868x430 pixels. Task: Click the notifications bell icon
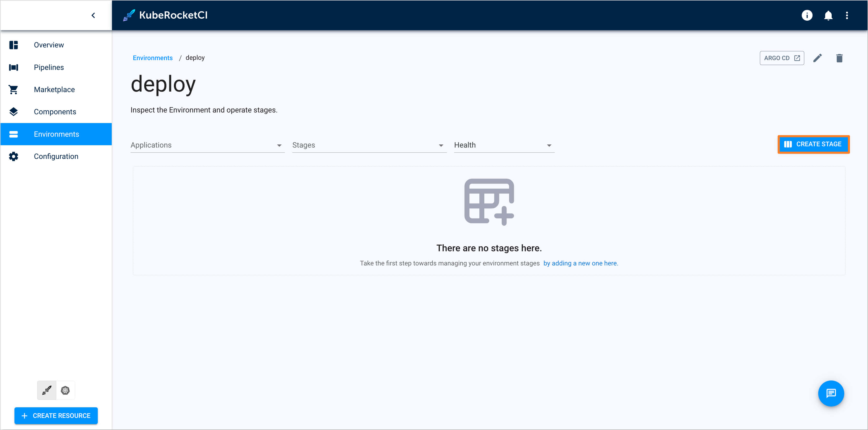[828, 15]
